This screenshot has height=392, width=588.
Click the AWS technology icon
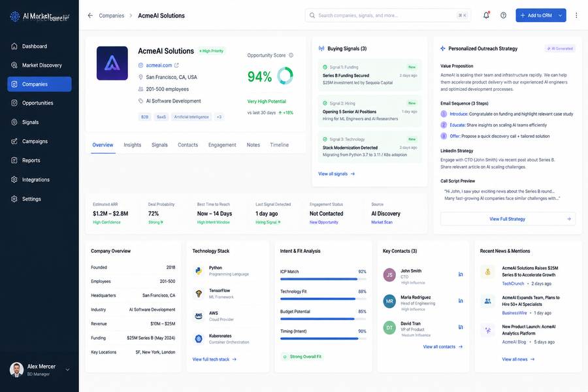(199, 316)
